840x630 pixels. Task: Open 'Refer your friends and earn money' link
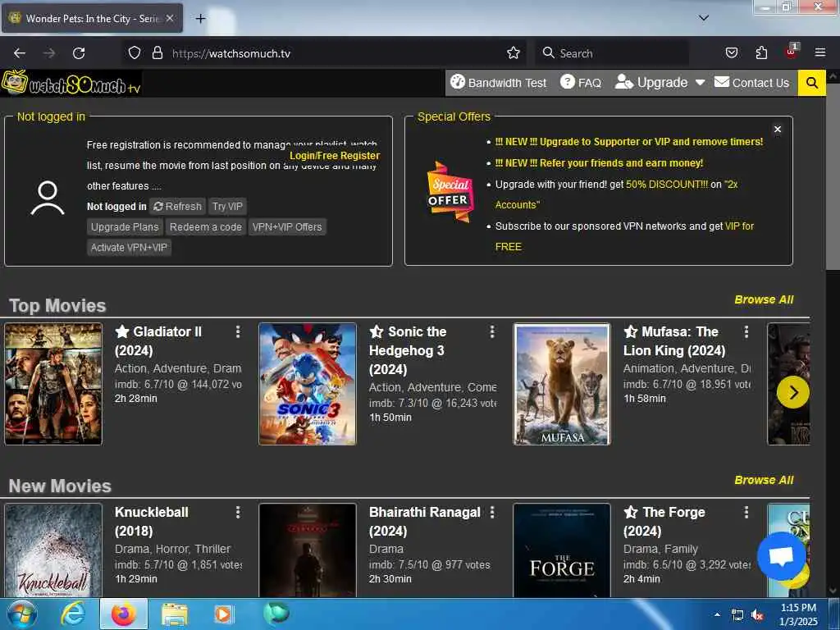(599, 163)
